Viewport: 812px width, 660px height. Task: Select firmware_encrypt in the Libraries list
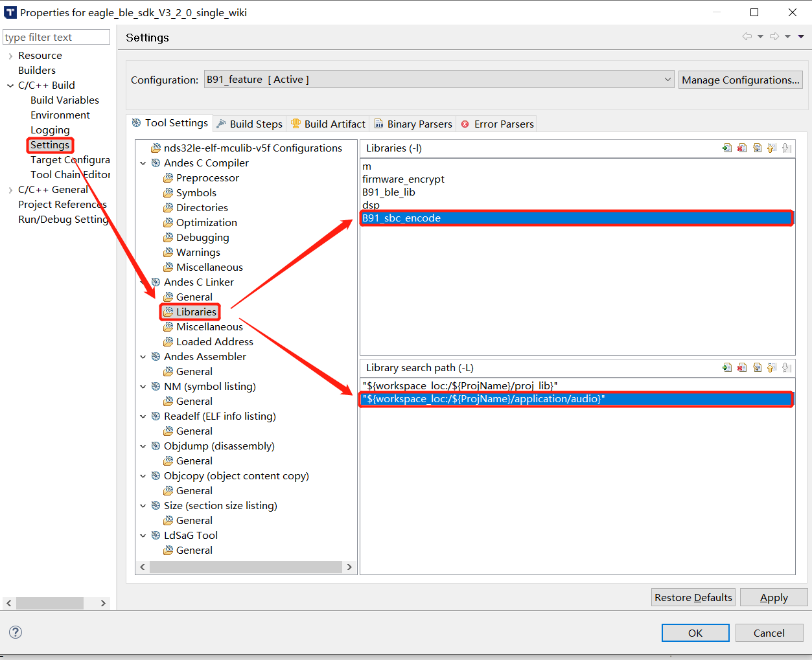tap(403, 179)
